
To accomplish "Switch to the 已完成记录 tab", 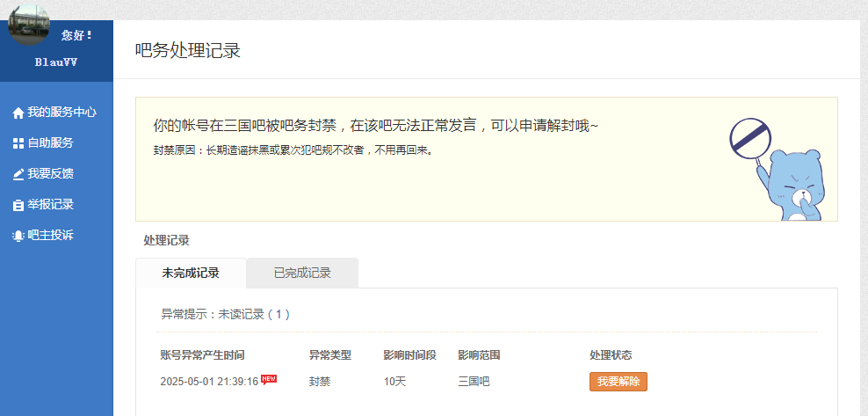I will (302, 273).
